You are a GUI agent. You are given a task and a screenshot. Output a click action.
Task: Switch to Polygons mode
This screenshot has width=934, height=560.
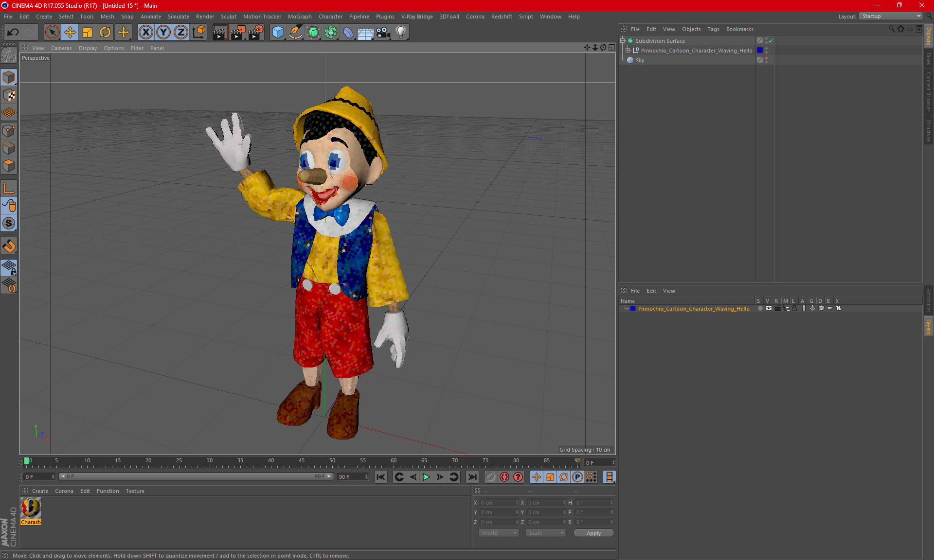point(9,166)
